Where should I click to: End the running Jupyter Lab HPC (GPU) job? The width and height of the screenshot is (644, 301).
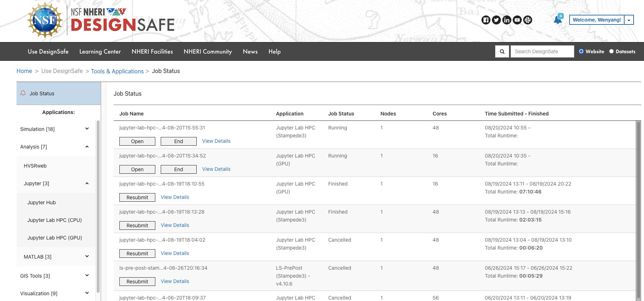(x=178, y=169)
